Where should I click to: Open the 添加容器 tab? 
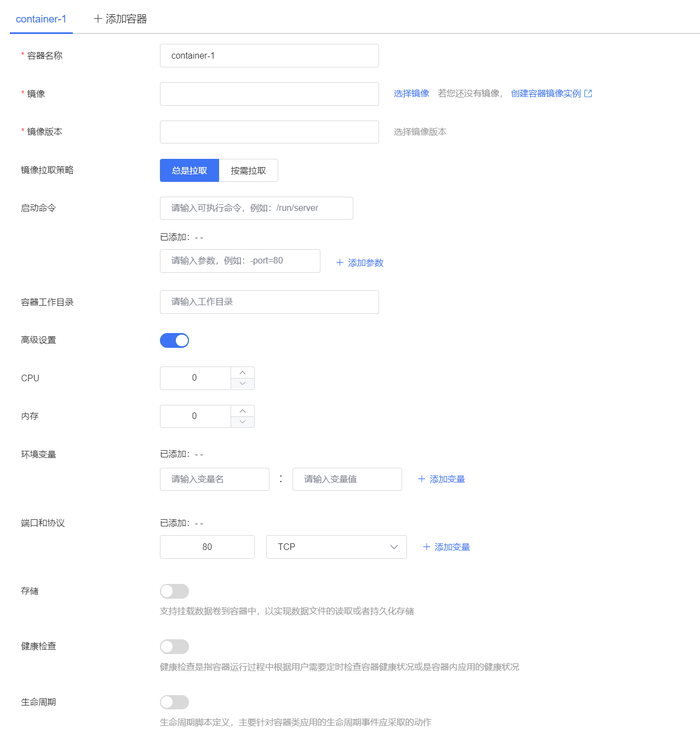click(121, 19)
